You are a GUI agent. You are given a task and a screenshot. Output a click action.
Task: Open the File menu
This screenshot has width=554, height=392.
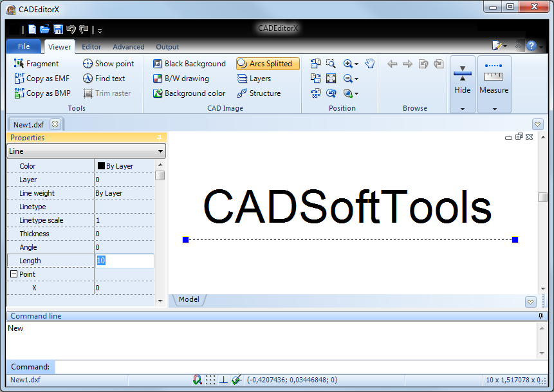[24, 46]
